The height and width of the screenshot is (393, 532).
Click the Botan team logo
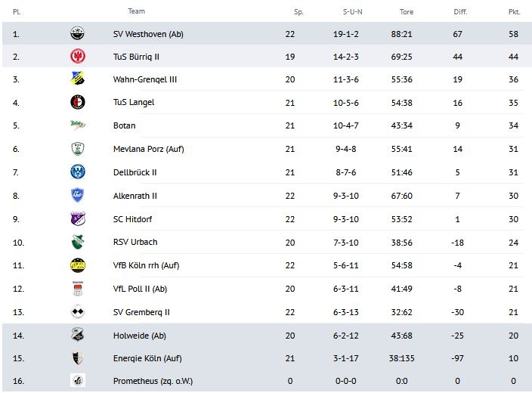pos(77,125)
